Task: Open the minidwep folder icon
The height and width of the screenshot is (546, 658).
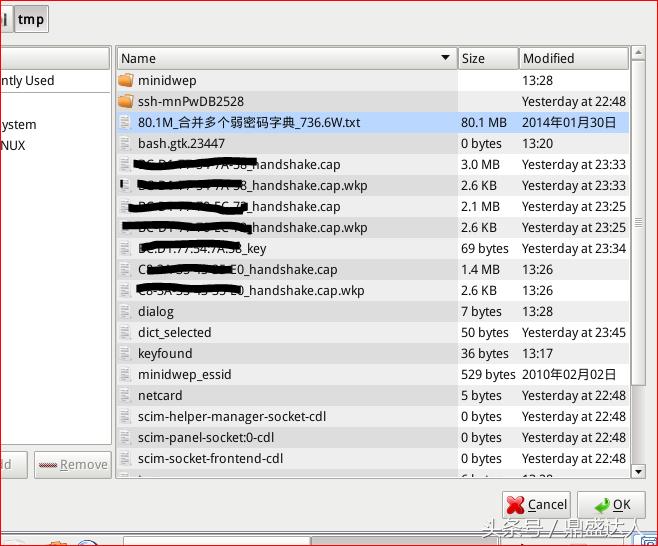Action: [x=125, y=80]
